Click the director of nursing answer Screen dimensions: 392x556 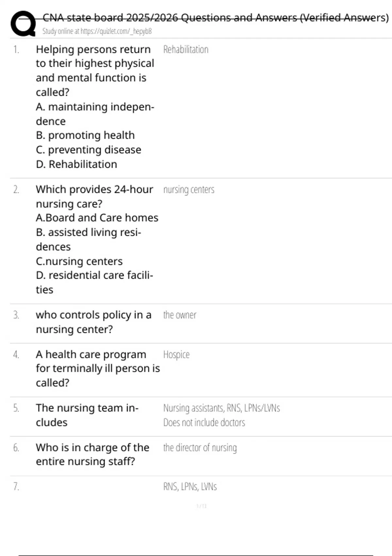point(200,448)
